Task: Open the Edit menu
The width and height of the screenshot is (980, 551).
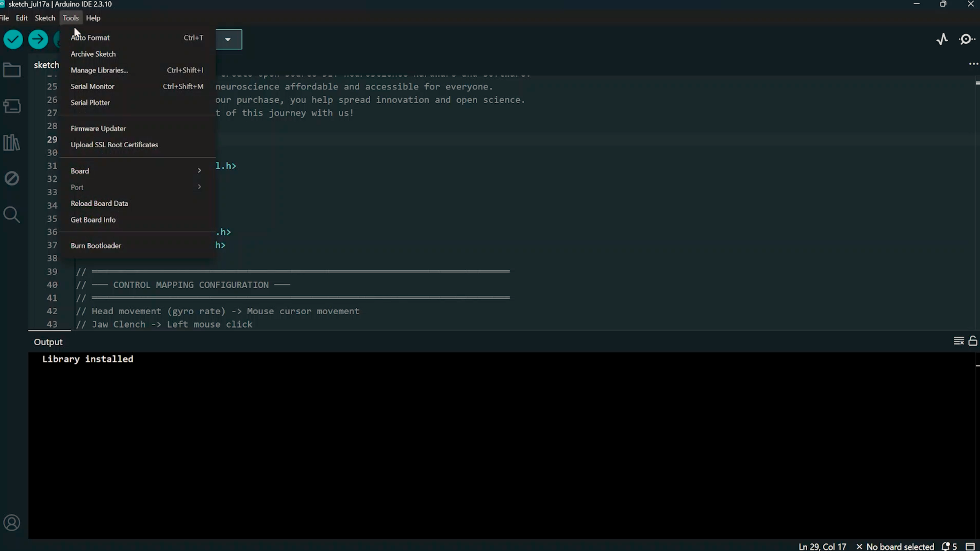Action: 22,18
